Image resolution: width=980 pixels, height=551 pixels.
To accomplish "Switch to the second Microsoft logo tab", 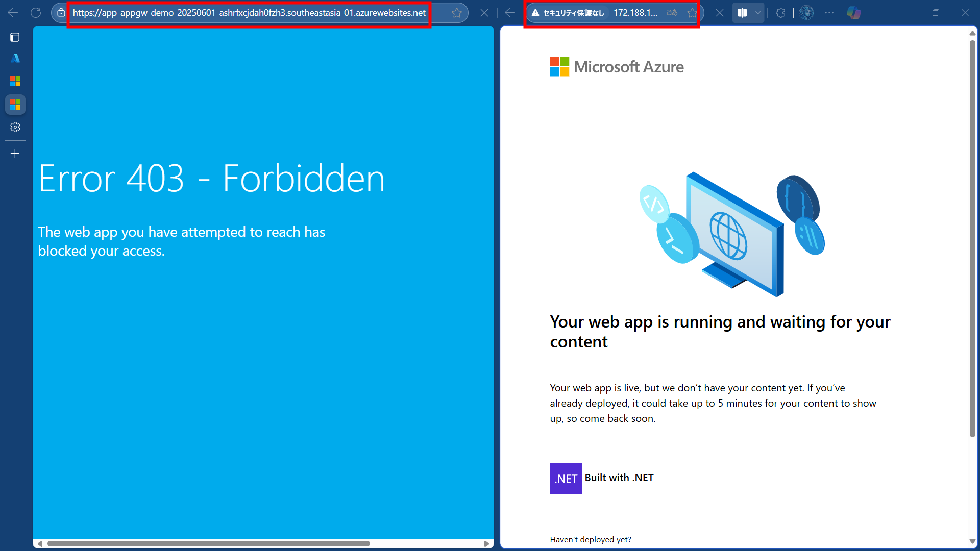I will 15,81.
